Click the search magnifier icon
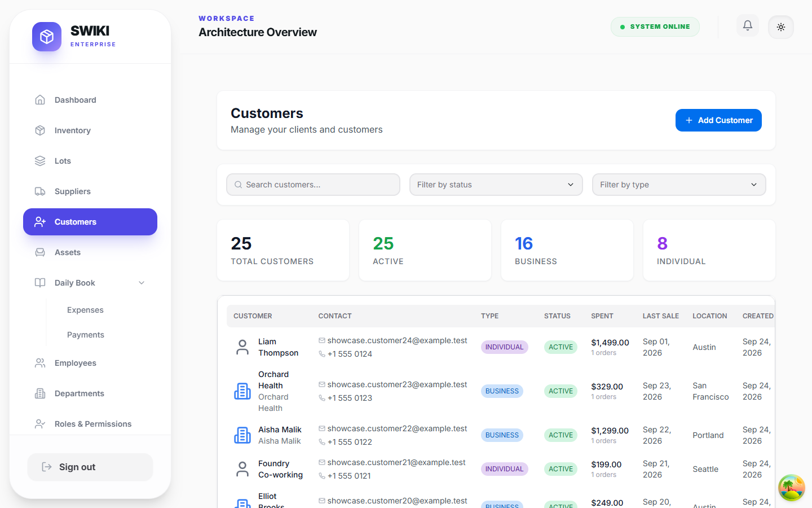The width and height of the screenshot is (812, 508). 239,185
